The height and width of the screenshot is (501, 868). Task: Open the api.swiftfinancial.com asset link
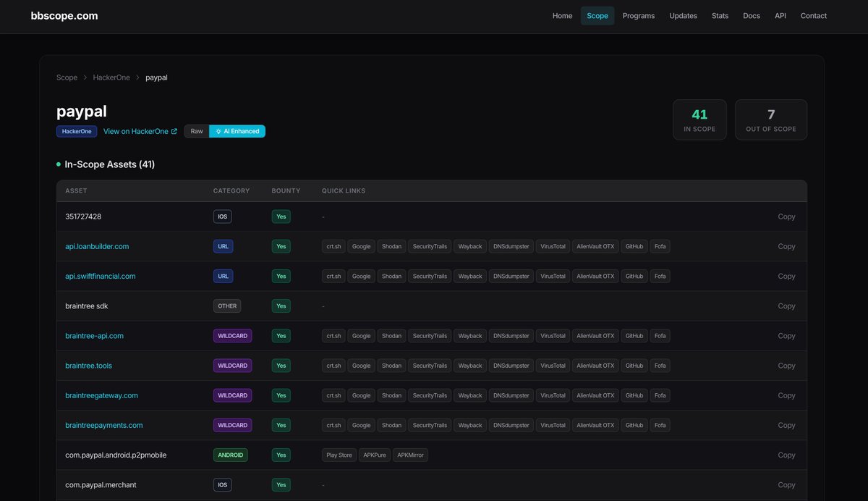pyautogui.click(x=101, y=276)
